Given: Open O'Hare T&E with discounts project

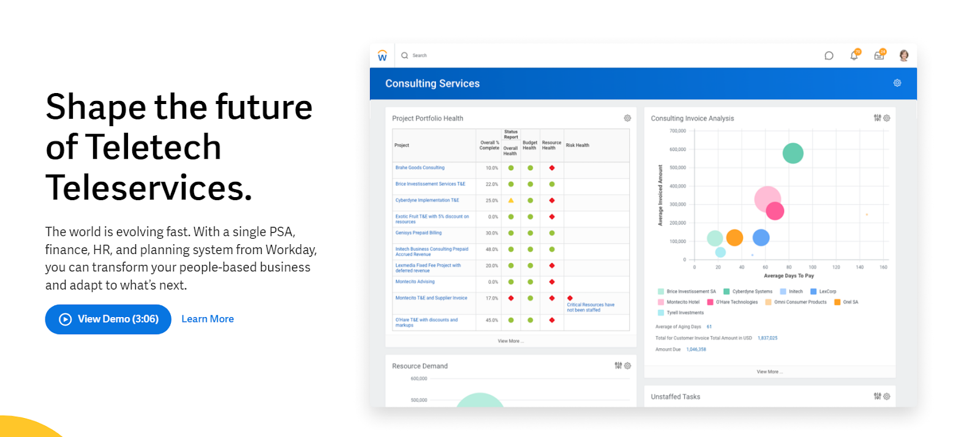Looking at the screenshot, I should coord(426,323).
